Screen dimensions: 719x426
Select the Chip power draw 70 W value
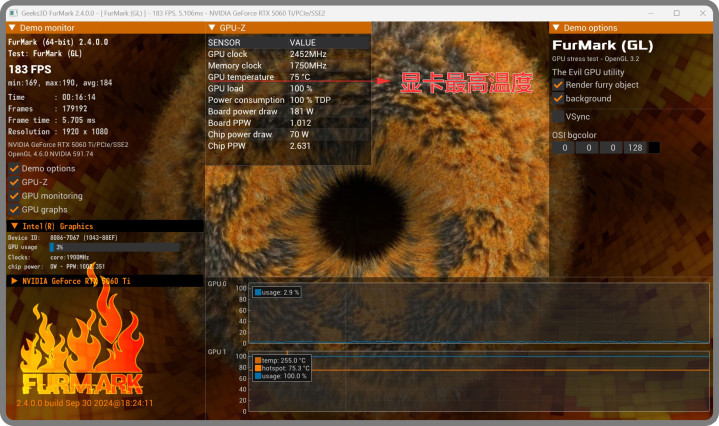(299, 134)
